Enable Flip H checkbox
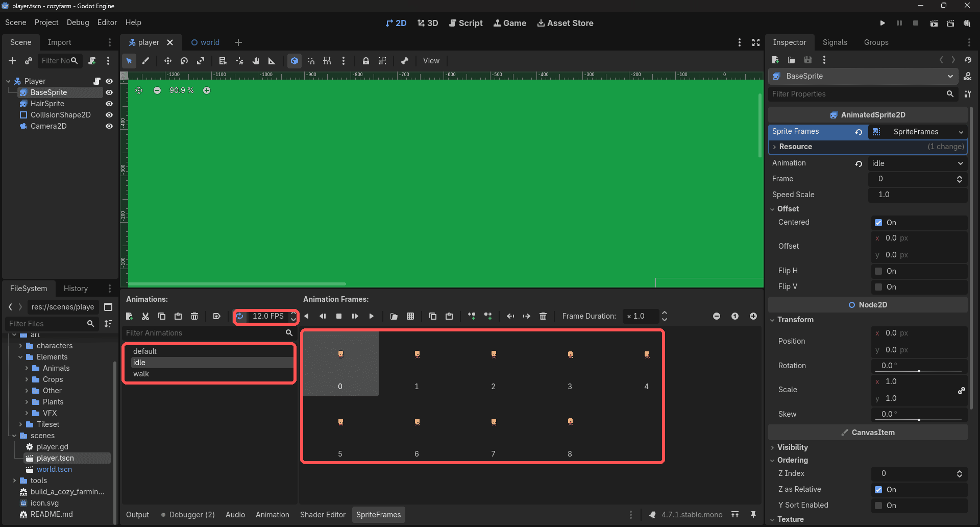 click(878, 271)
